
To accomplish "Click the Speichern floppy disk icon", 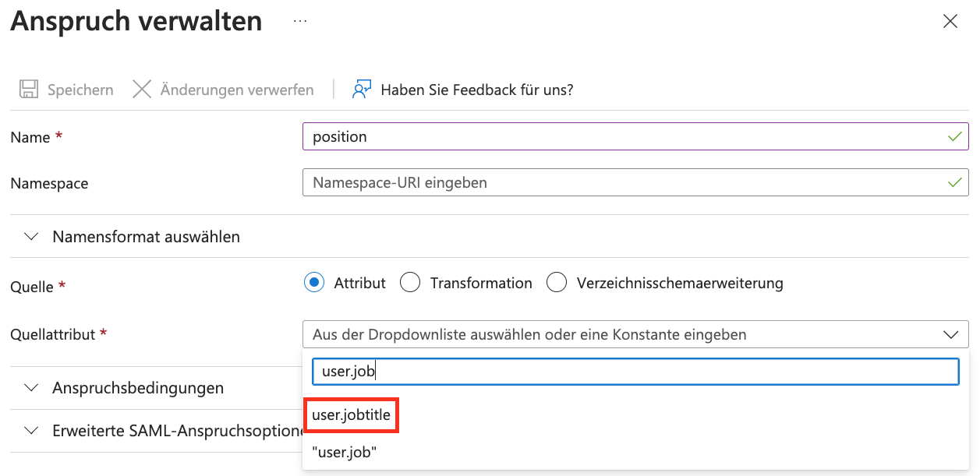I will click(29, 90).
